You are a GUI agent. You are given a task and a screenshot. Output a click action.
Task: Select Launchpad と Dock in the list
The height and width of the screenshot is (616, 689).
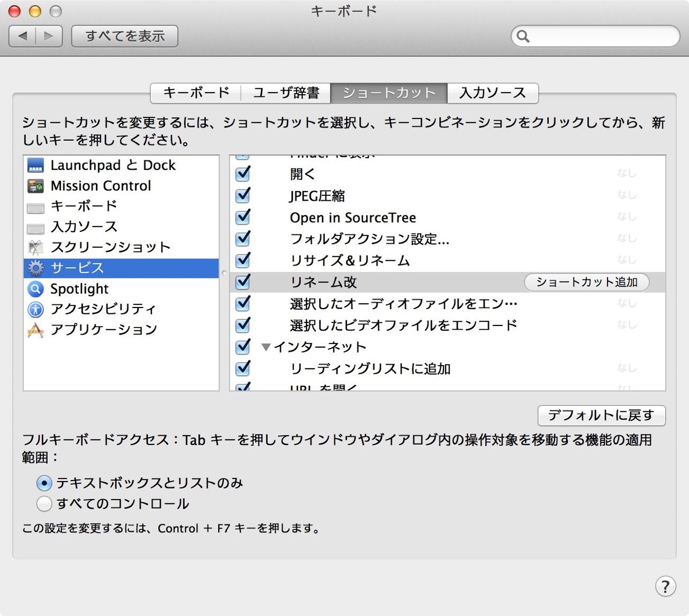click(x=121, y=165)
